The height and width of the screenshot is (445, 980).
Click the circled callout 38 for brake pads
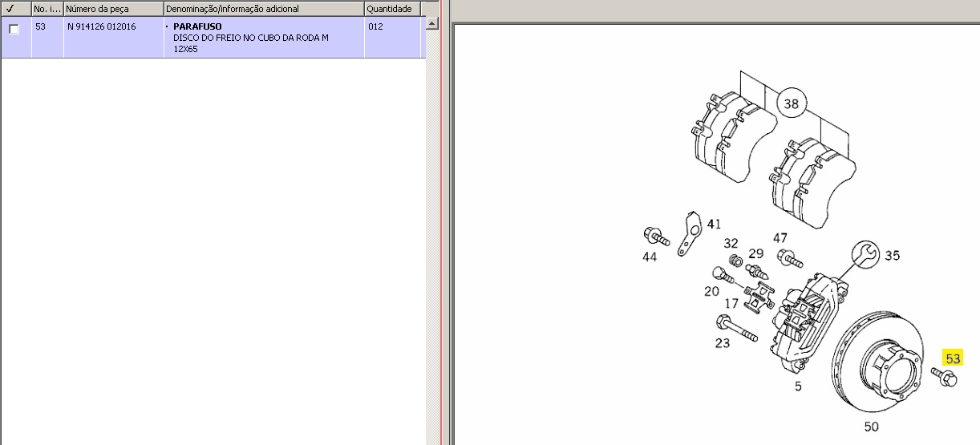[x=792, y=103]
